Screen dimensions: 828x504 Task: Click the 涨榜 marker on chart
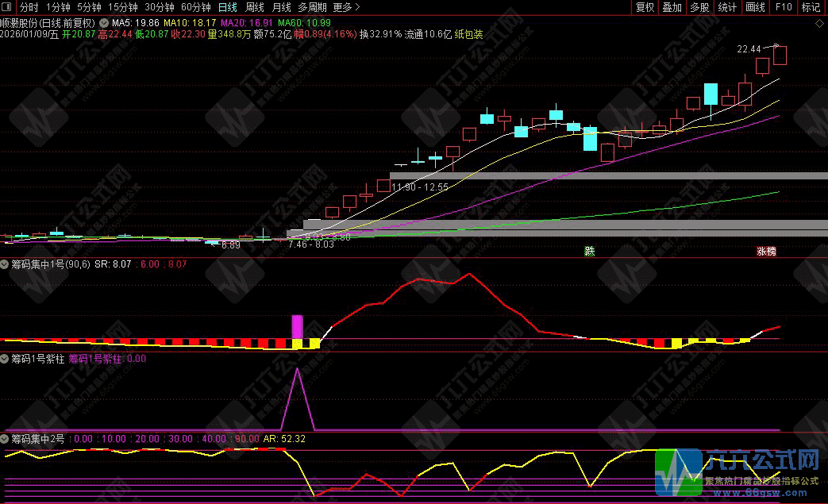coord(766,252)
